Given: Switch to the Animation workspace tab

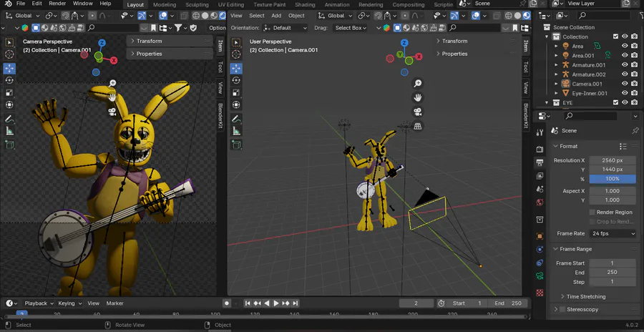Looking at the screenshot, I should (337, 4).
